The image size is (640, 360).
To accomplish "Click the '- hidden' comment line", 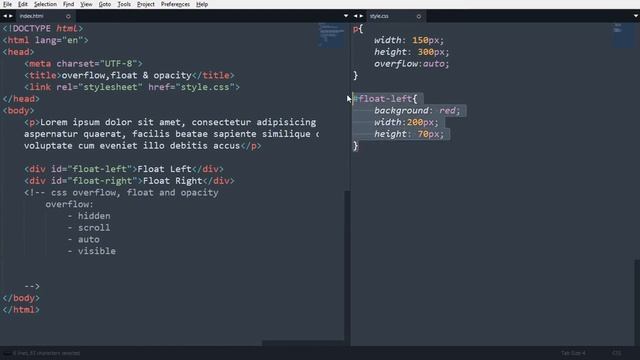I will (x=89, y=216).
